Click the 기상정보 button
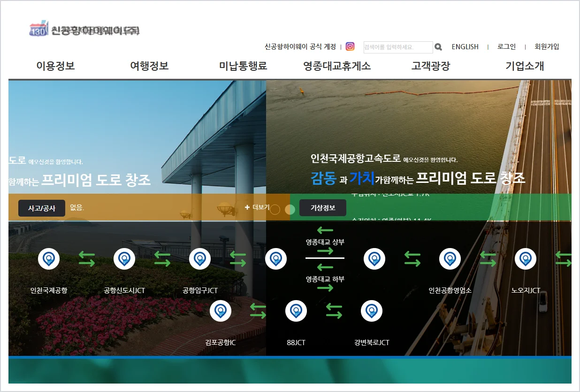580x392 pixels. pyautogui.click(x=323, y=208)
